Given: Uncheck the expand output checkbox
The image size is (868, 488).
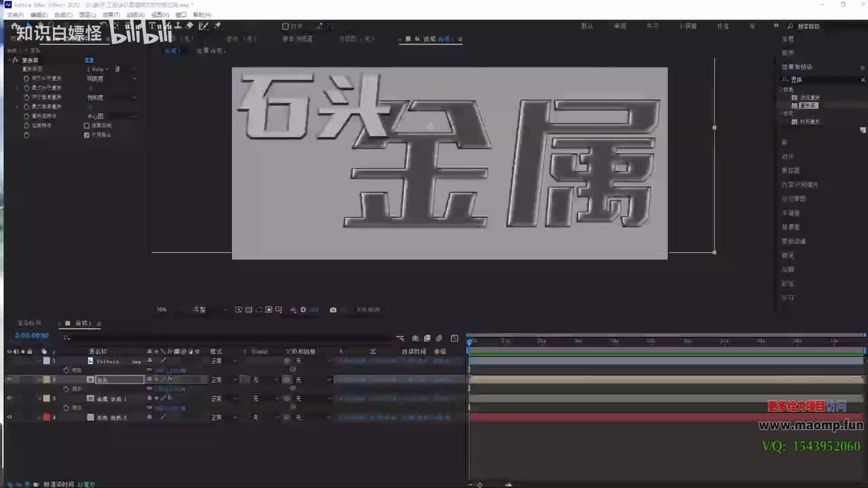Looking at the screenshot, I should pos(86,135).
